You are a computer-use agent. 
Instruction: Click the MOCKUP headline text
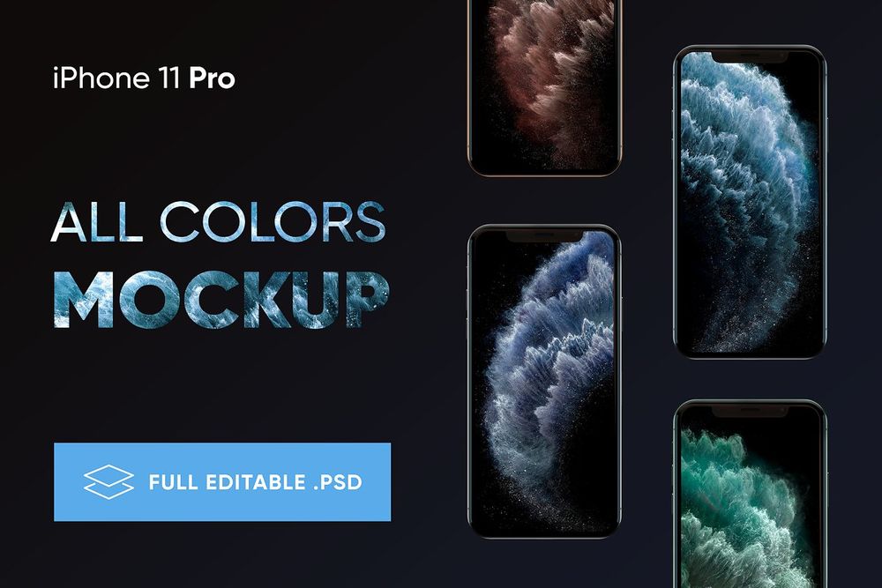click(221, 299)
